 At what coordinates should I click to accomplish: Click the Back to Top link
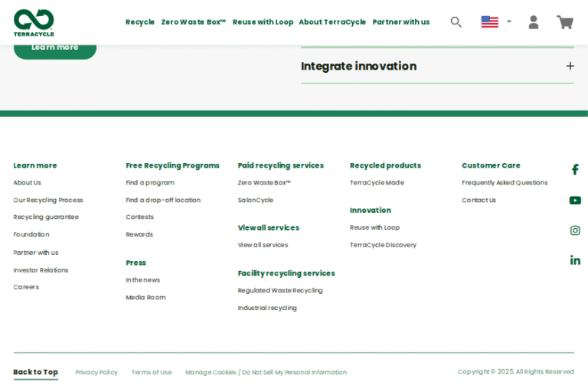[35, 372]
